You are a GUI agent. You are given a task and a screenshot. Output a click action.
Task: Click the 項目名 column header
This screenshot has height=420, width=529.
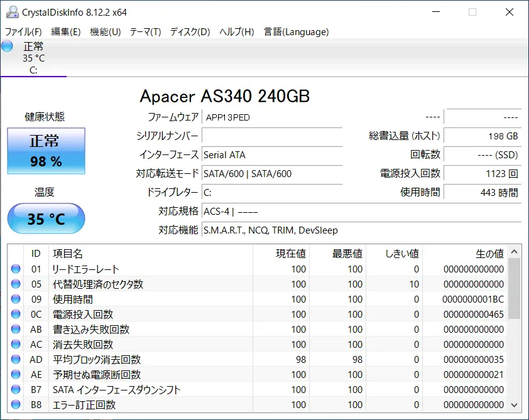150,254
